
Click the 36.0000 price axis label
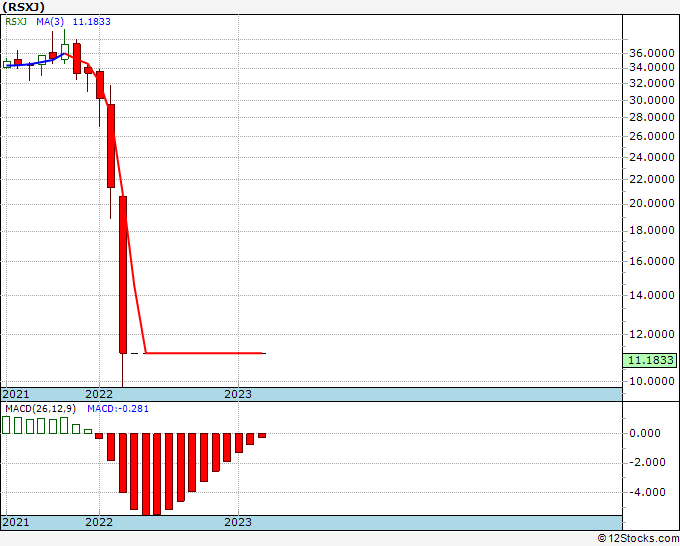click(x=652, y=53)
